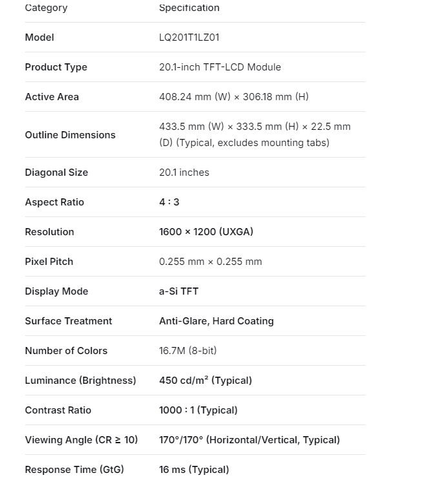The image size is (448, 482).
Task: Click the Product Type label
Action: [56, 67]
